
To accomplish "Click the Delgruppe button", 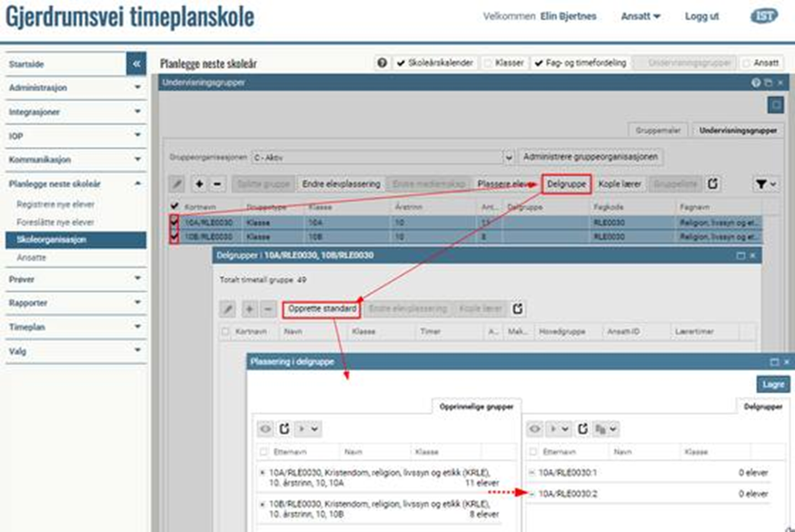I will (566, 183).
